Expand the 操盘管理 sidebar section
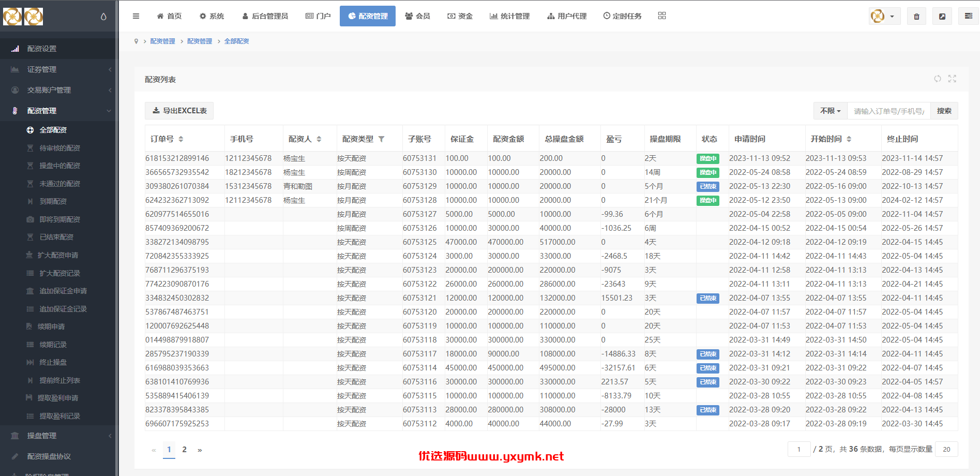Viewport: 980px width, 476px height. coord(58,436)
